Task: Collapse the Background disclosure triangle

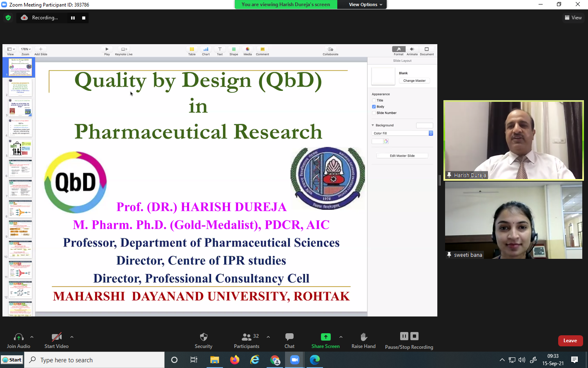Action: click(373, 125)
